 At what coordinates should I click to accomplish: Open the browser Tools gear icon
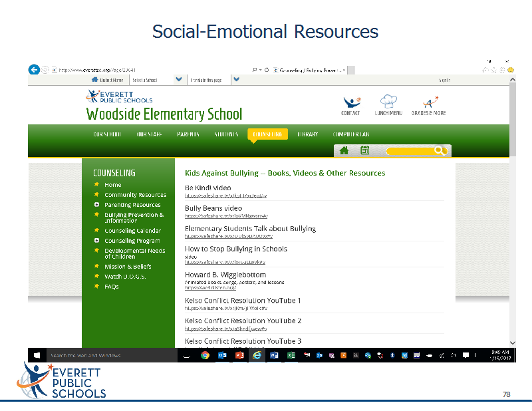tap(503, 70)
